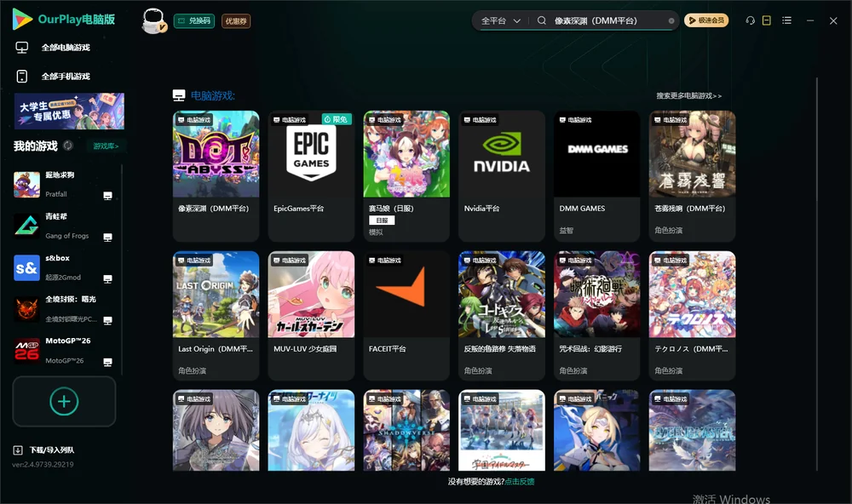
Task: Open the 优惠券 coupon button
Action: pos(236,21)
